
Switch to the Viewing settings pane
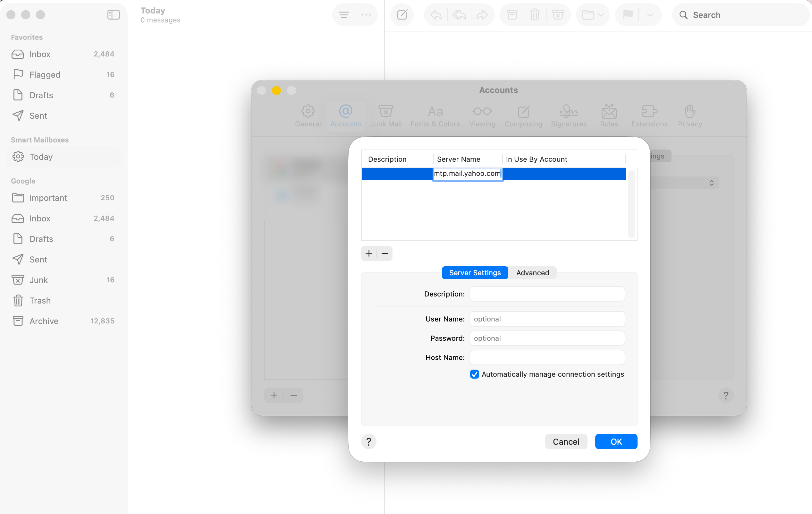482,116
